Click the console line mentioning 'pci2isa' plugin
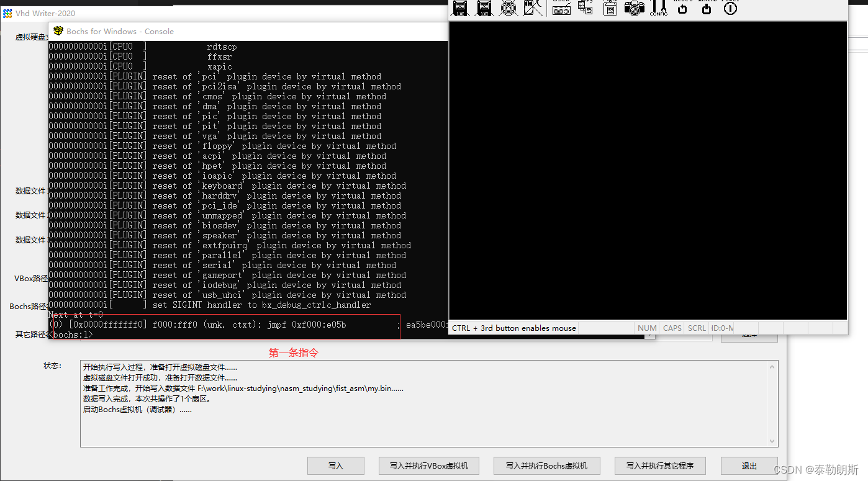The height and width of the screenshot is (481, 868). click(225, 86)
